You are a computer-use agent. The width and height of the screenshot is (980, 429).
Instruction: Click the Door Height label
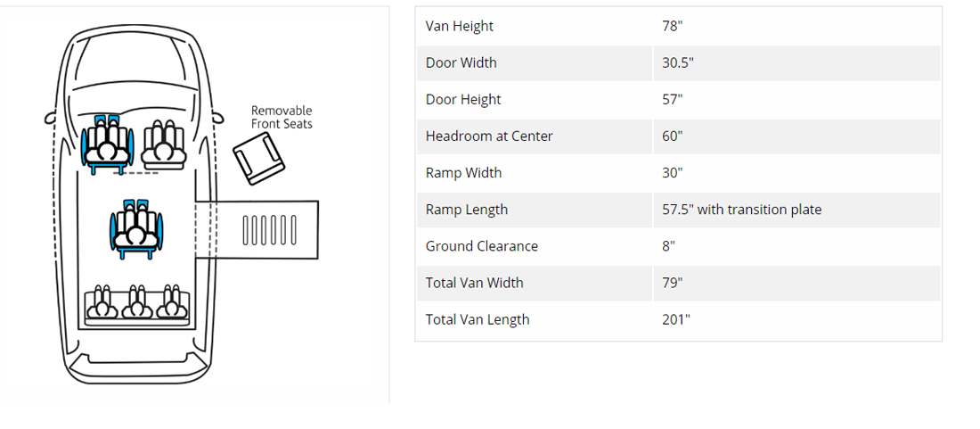click(x=463, y=99)
